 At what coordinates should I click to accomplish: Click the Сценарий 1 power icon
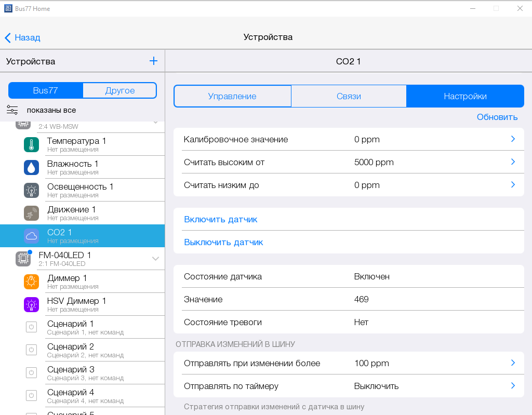click(32, 327)
